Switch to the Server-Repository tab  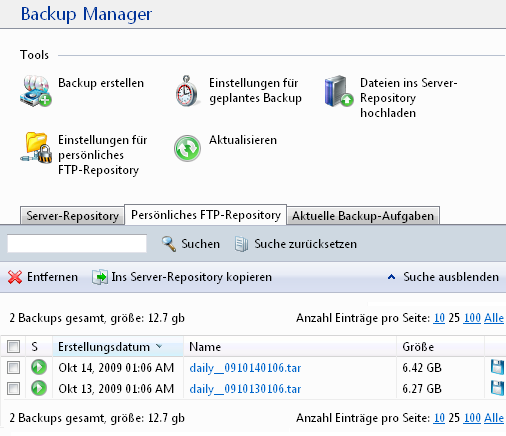pyautogui.click(x=72, y=216)
